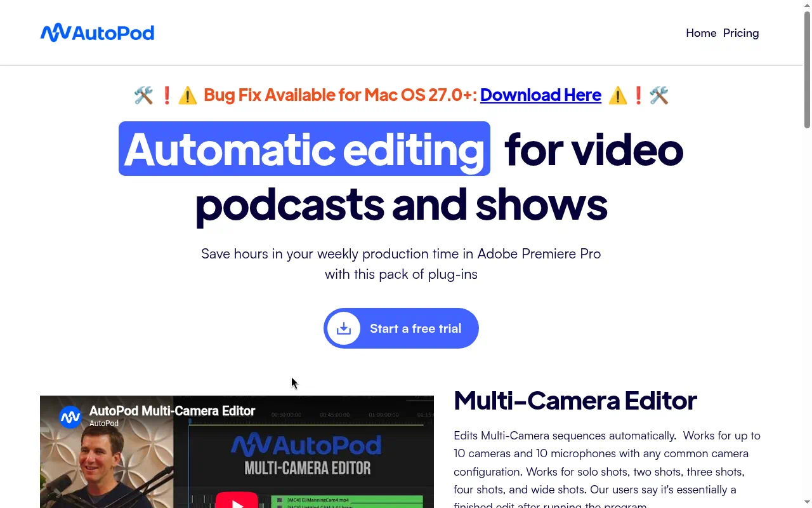Click Start a free trial button

401,328
